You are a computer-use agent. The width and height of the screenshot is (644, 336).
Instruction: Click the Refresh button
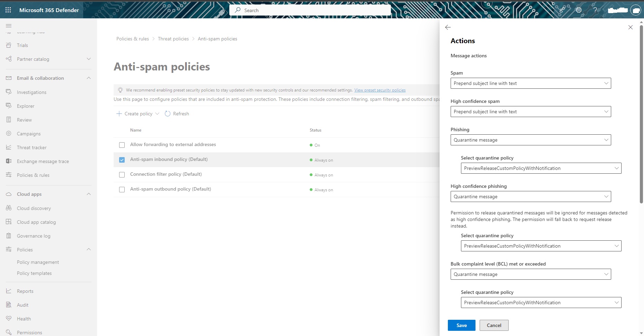(x=177, y=114)
